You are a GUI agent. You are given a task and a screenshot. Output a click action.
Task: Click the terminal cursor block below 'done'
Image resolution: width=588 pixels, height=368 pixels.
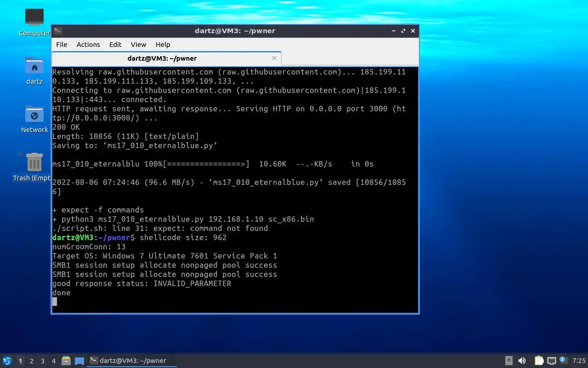55,302
